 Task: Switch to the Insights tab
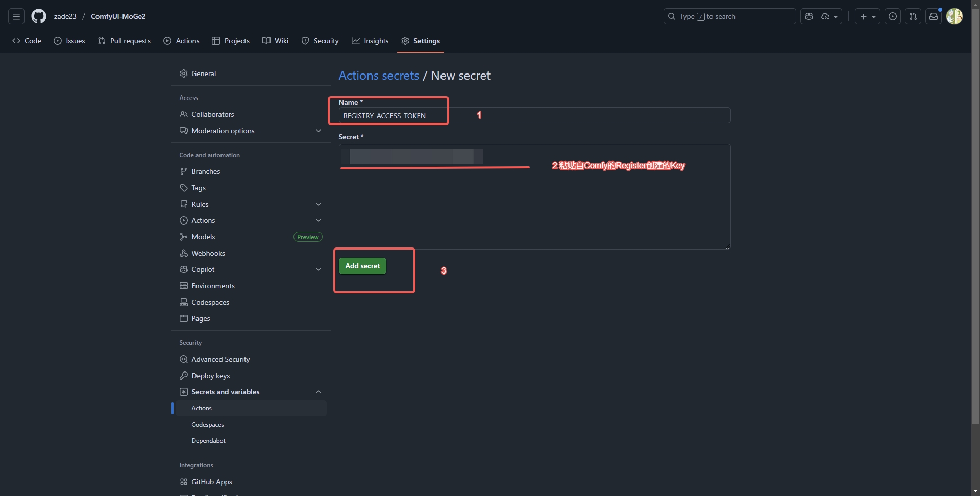370,41
